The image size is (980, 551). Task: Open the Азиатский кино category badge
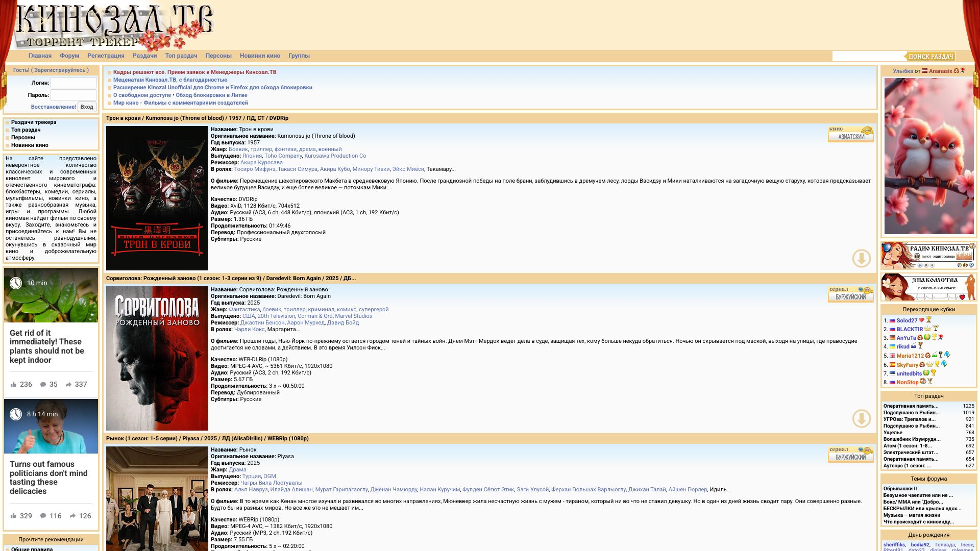[850, 134]
